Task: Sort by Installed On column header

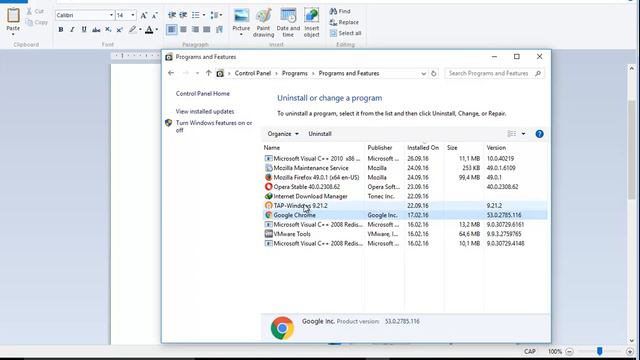Action: point(424,148)
